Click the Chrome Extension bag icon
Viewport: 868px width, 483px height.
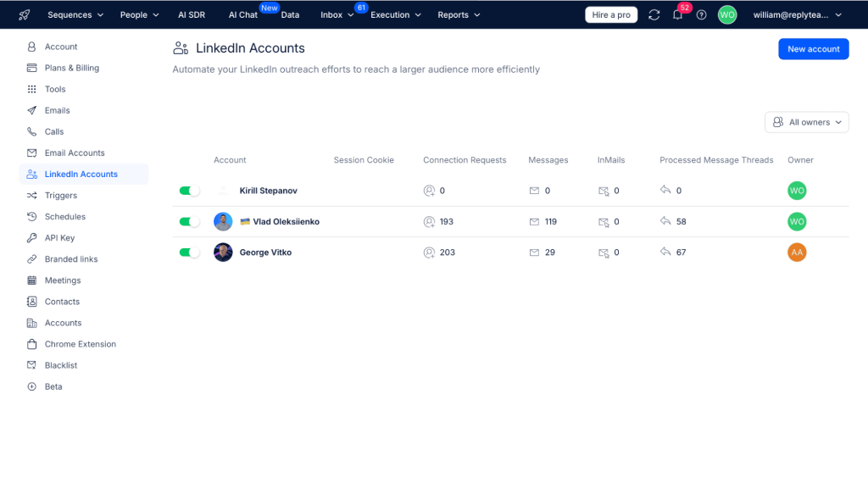coord(31,344)
